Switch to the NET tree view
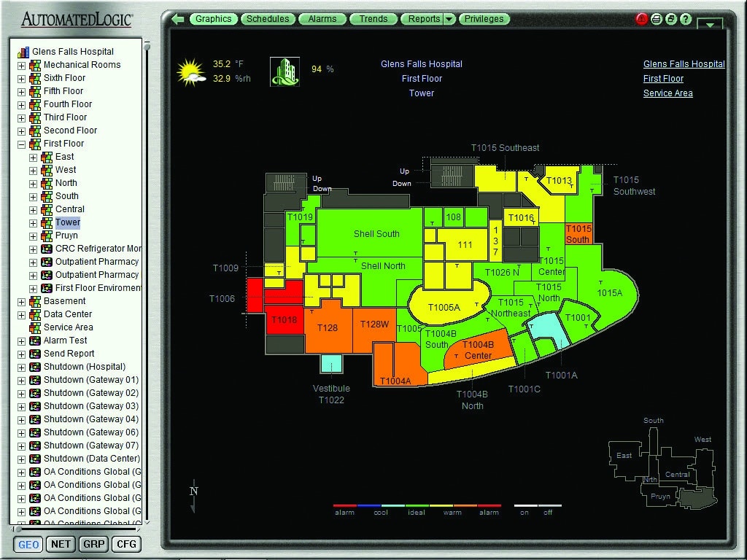The width and height of the screenshot is (747, 560). (x=61, y=544)
